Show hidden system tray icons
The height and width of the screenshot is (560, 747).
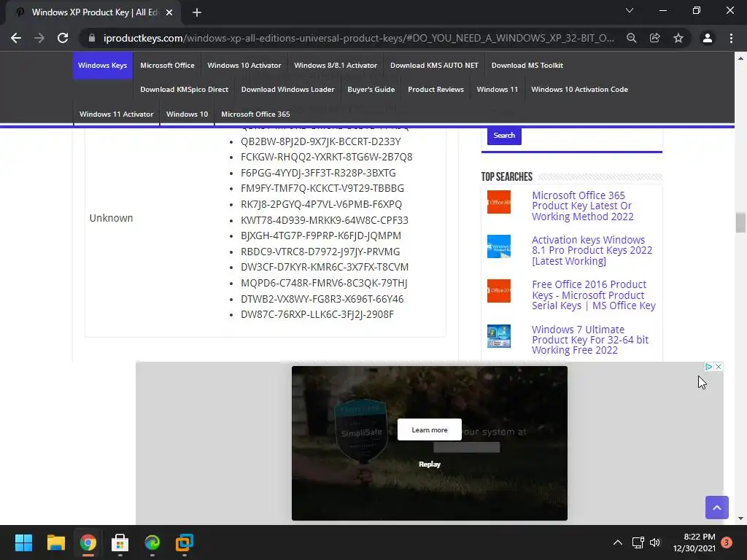(618, 542)
